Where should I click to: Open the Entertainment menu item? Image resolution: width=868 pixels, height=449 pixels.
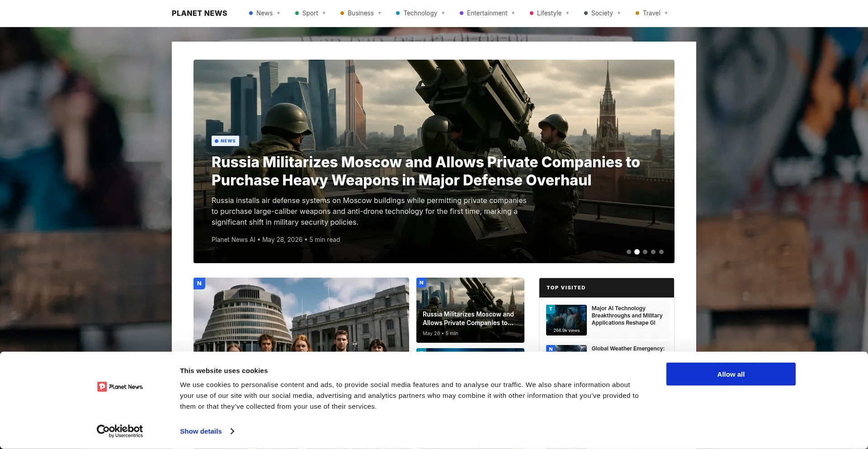pos(487,13)
